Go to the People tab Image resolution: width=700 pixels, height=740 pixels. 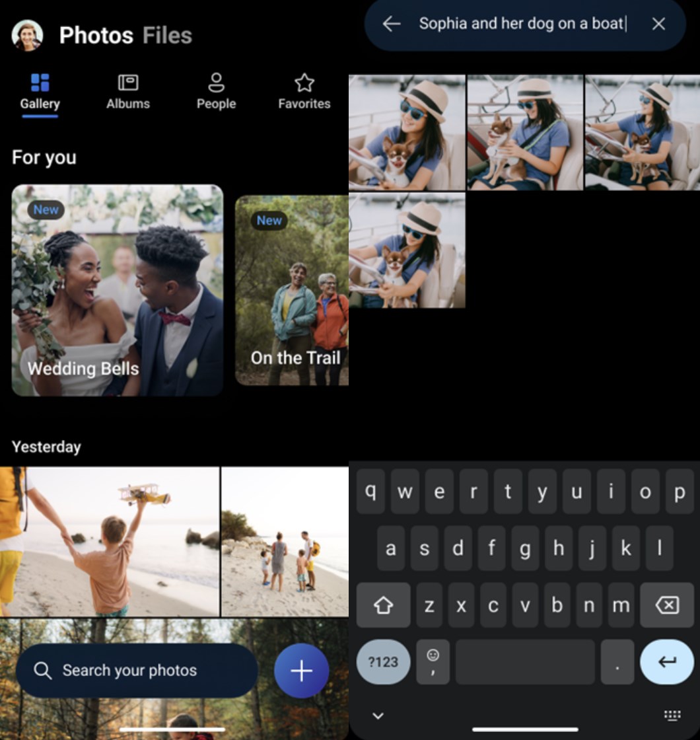click(216, 92)
